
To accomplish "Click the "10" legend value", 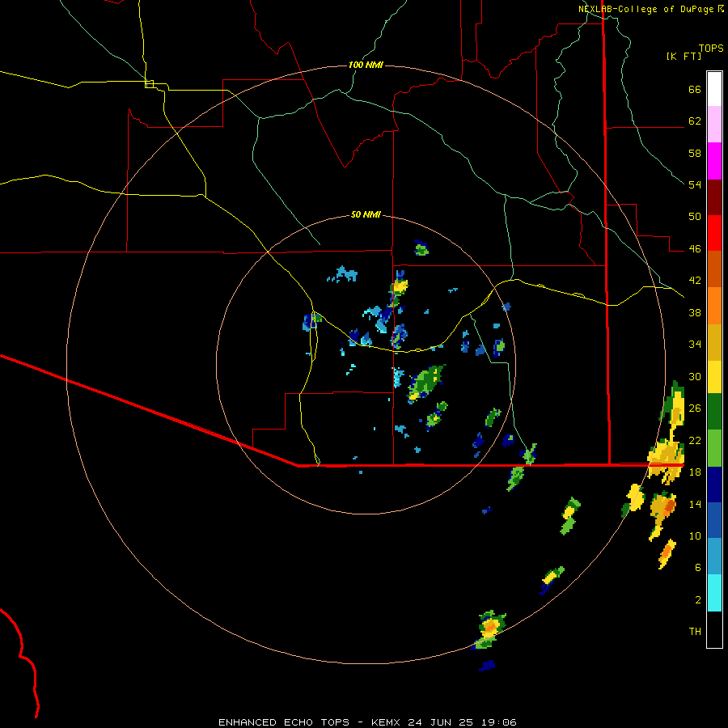I will tap(695, 535).
